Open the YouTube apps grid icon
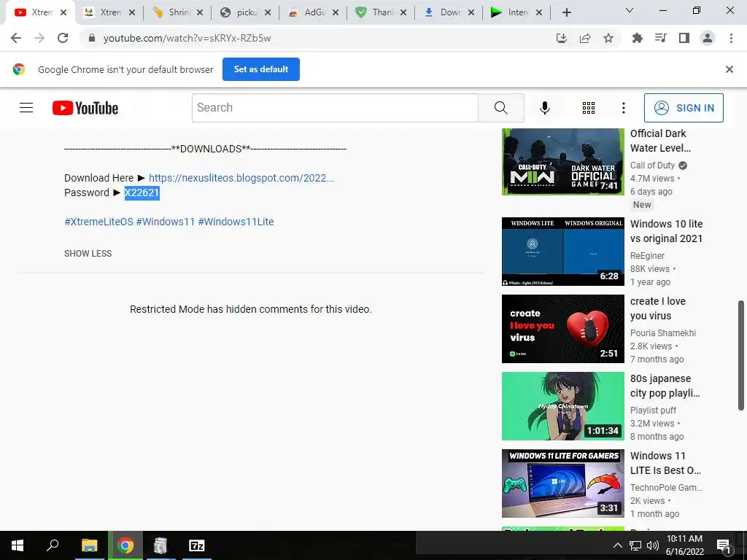Image resolution: width=747 pixels, height=560 pixels. (x=589, y=108)
